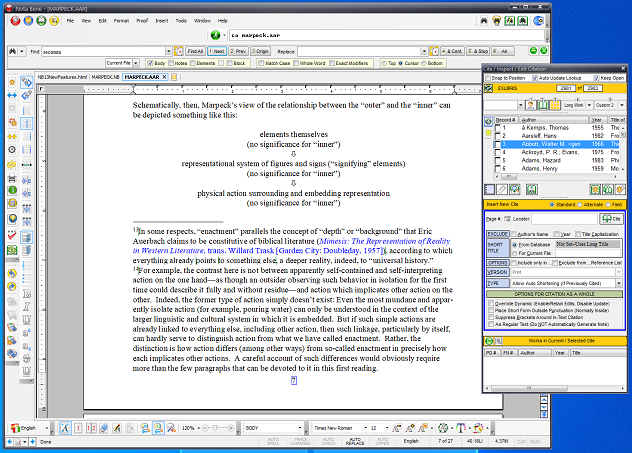This screenshot has height=453, width=632.
Task: Click the EXLIBRIS envelope icon
Action: click(489, 89)
